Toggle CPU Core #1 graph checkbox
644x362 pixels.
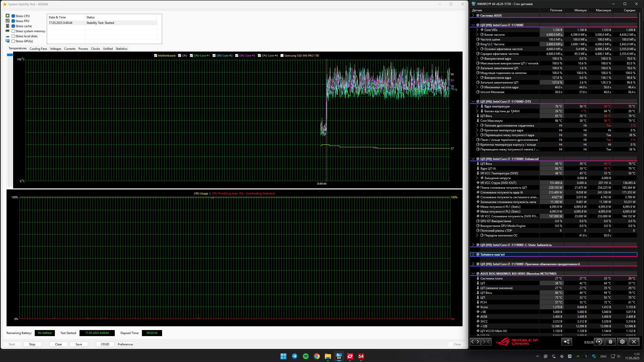click(191, 56)
